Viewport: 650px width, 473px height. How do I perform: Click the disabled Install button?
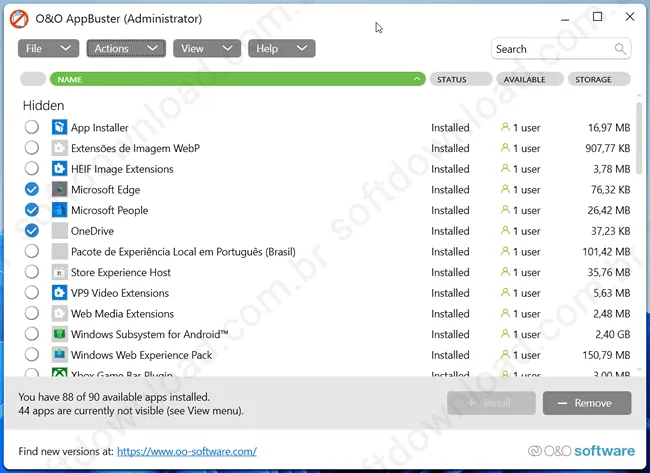pos(491,403)
